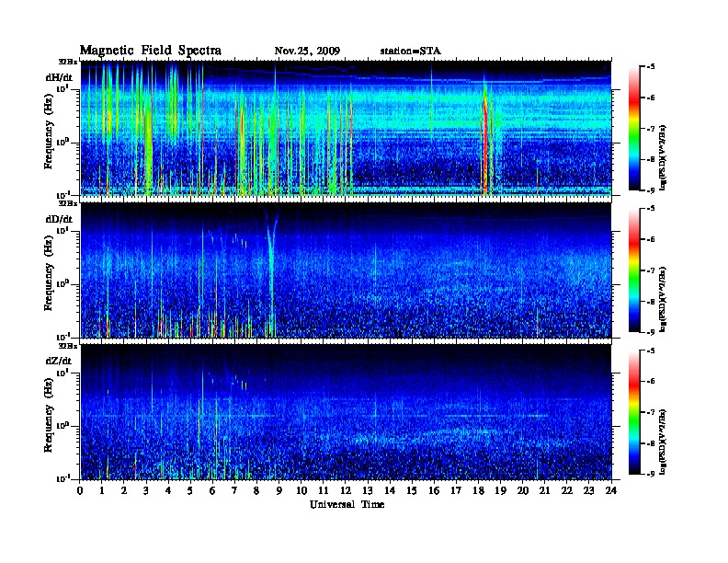728x563 pixels.
Task: Click the "32Hz" label atop the dZ/dt panel
Action: [68, 346]
